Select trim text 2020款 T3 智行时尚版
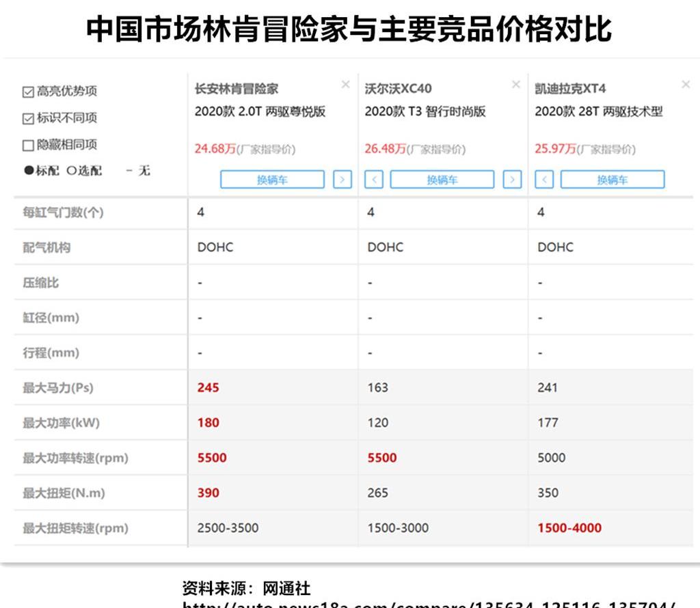 tap(425, 111)
